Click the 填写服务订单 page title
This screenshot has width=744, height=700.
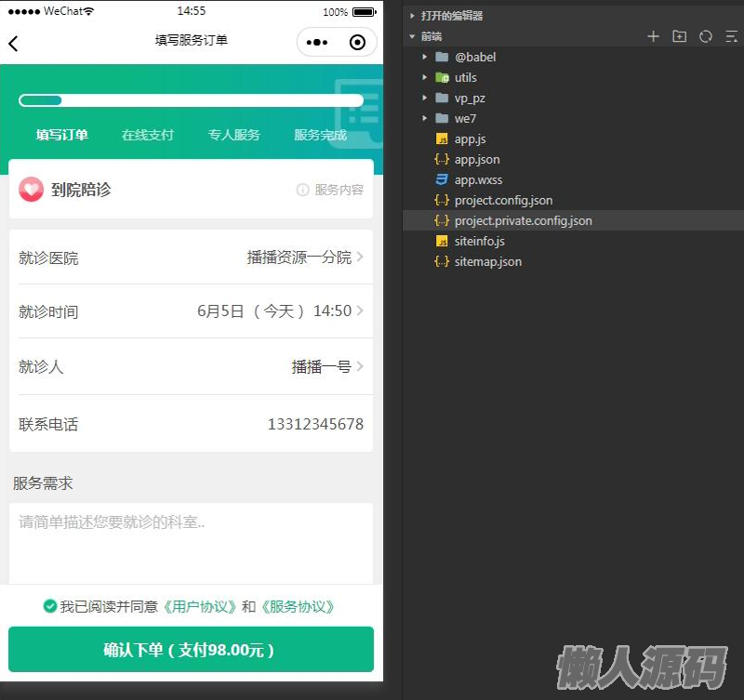(x=192, y=40)
